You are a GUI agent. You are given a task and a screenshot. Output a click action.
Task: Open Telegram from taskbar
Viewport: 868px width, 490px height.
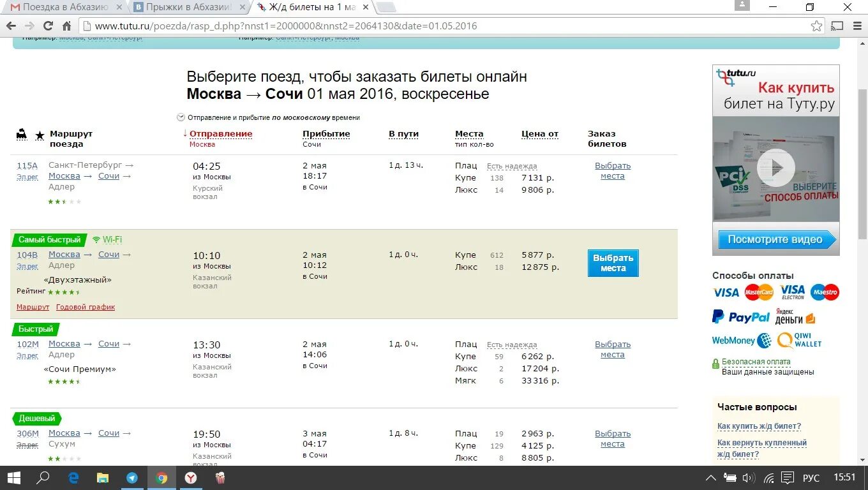click(132, 478)
